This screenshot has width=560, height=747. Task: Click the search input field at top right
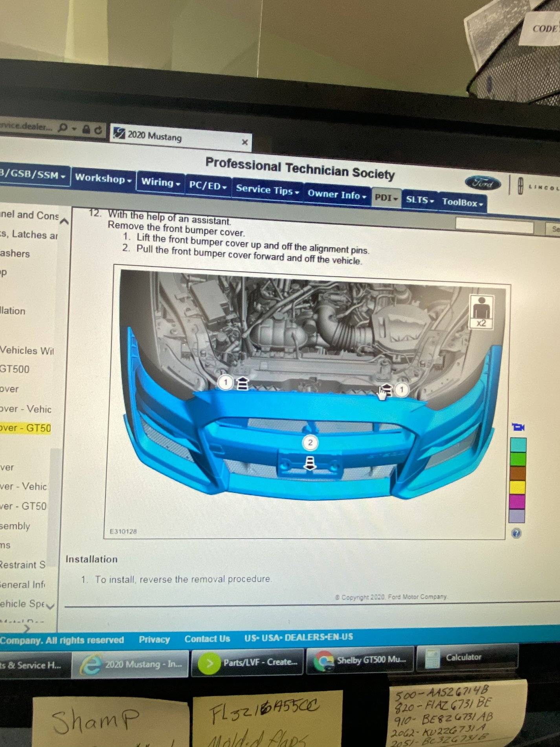point(494,226)
